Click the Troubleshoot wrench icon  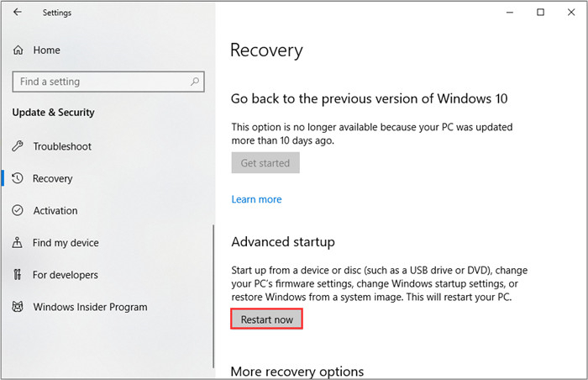pos(18,146)
